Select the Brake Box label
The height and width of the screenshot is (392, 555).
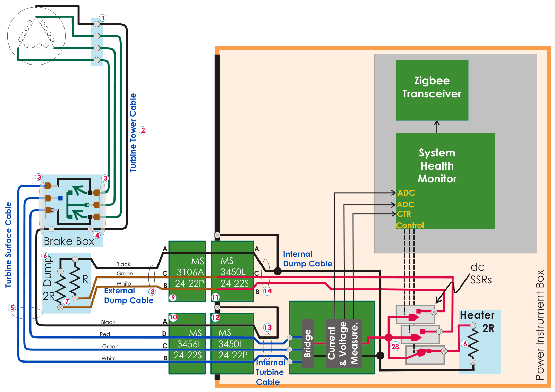click(69, 241)
